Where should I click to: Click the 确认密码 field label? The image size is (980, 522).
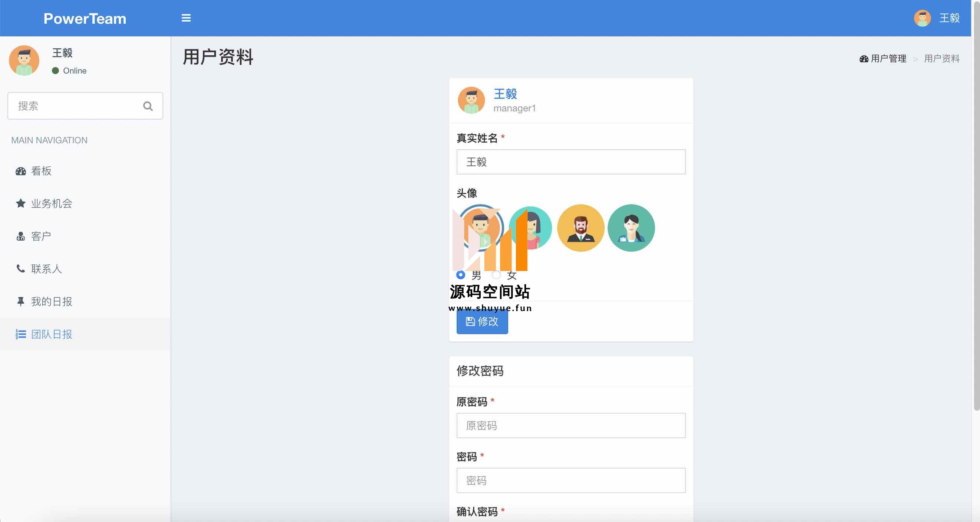coord(477,512)
